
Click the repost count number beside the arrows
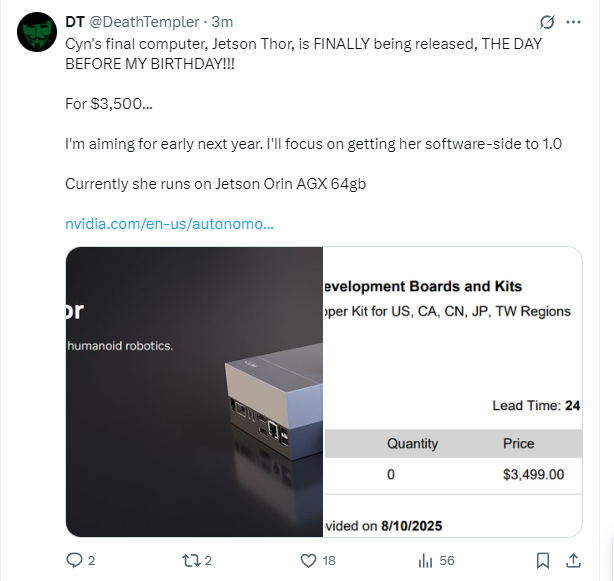(209, 561)
